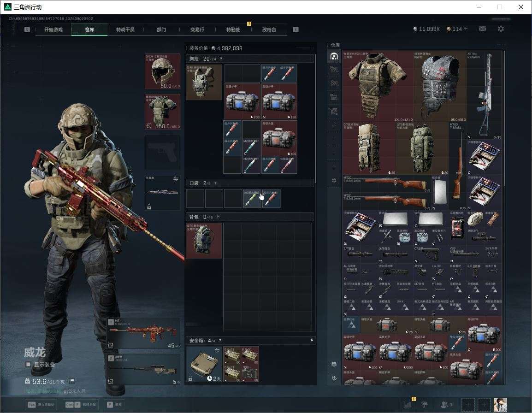Viewport: 532px width, 413px height.
Task: Click the chest rig item thumbnail
Action: [204, 82]
